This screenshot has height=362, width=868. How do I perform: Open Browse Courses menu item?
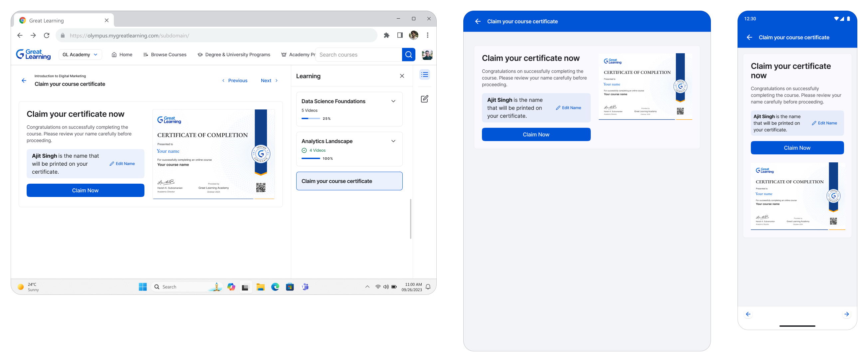(x=165, y=55)
